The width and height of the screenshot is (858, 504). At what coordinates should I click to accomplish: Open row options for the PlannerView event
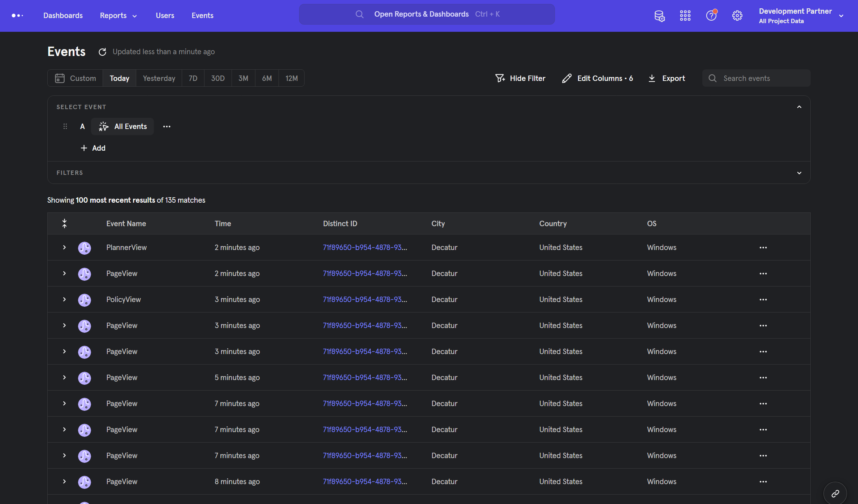[763, 247]
